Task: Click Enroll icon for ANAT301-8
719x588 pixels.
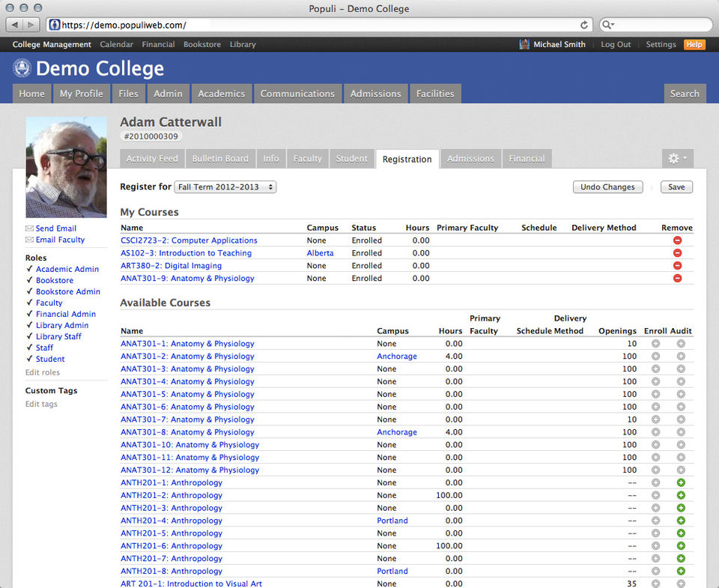Action: 656,432
